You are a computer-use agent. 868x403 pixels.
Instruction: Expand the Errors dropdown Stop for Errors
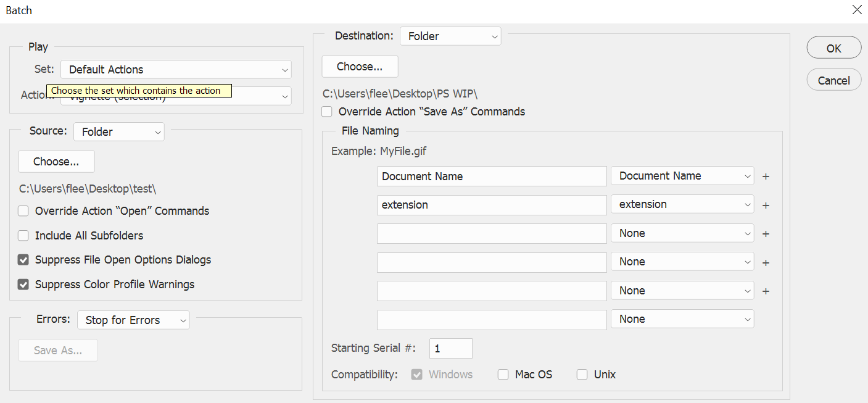pyautogui.click(x=133, y=320)
